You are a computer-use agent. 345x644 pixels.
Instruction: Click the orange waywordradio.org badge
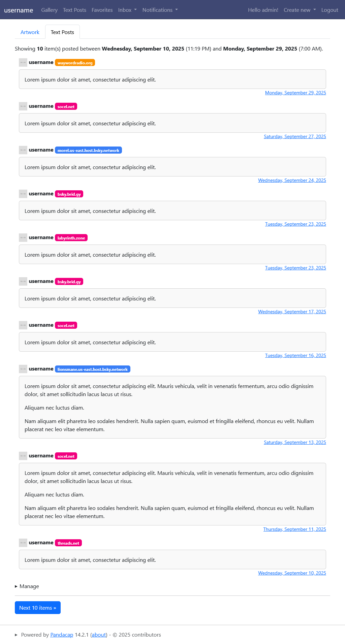click(x=75, y=63)
